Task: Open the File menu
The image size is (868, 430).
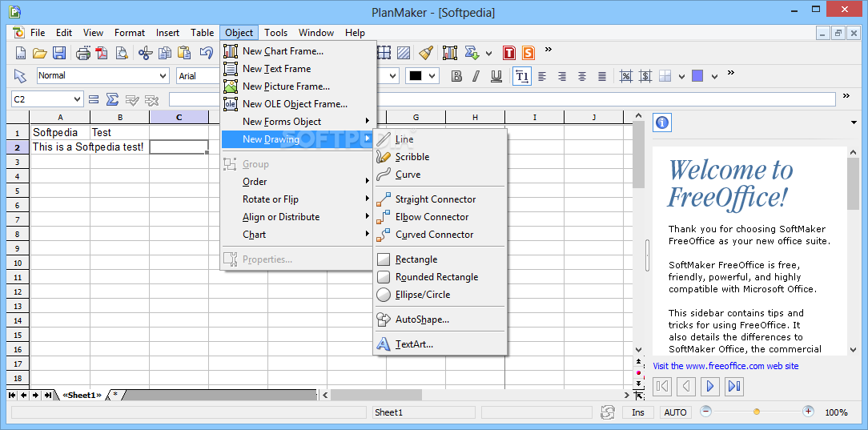Action: point(38,33)
